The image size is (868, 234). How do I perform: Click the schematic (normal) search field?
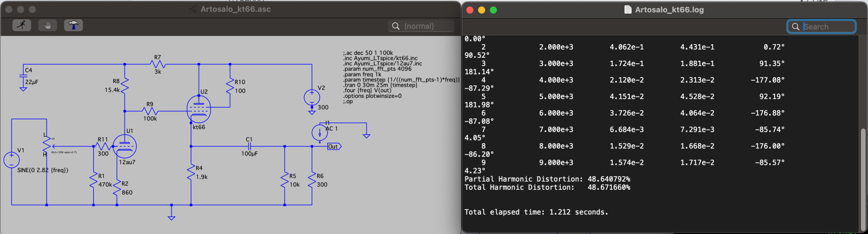(421, 26)
